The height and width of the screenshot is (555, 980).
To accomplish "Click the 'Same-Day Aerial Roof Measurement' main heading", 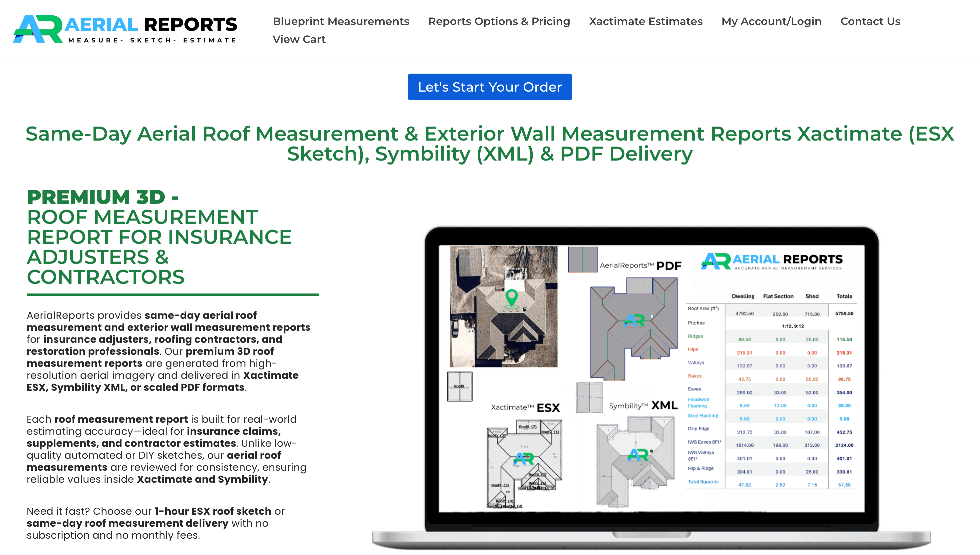I will click(x=490, y=144).
